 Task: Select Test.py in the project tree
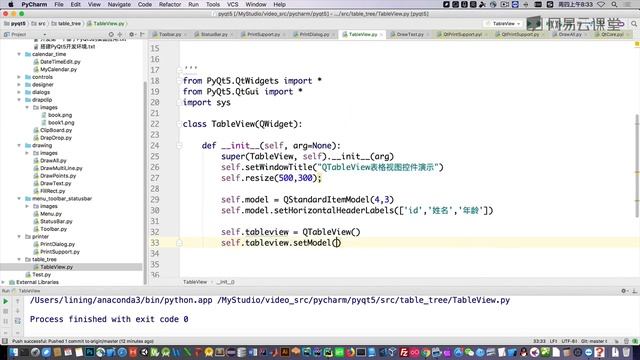point(41,275)
